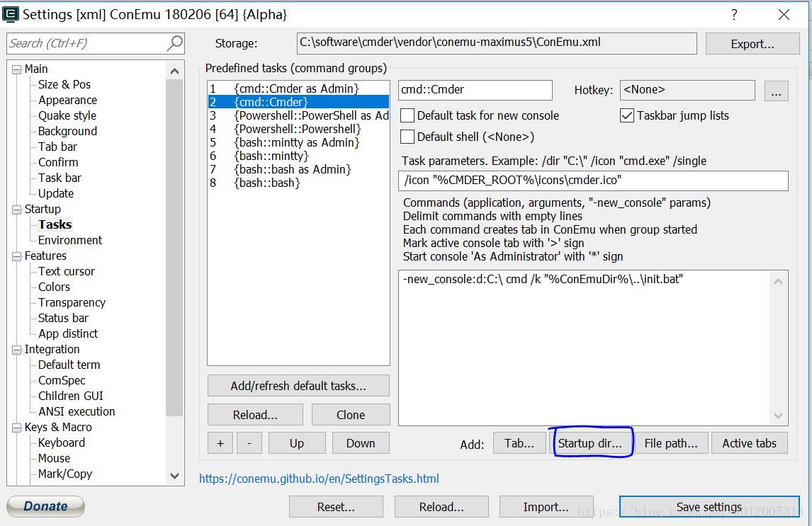Open the SettingsTasks.html help link

point(319,479)
